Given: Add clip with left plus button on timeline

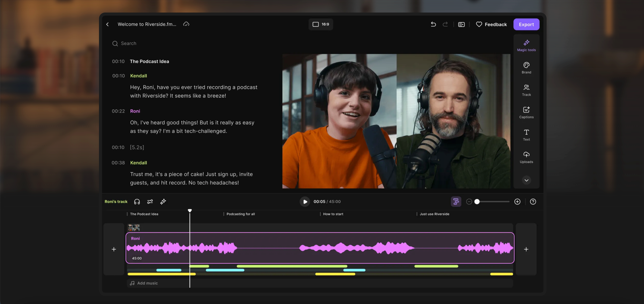Looking at the screenshot, I should [x=114, y=249].
